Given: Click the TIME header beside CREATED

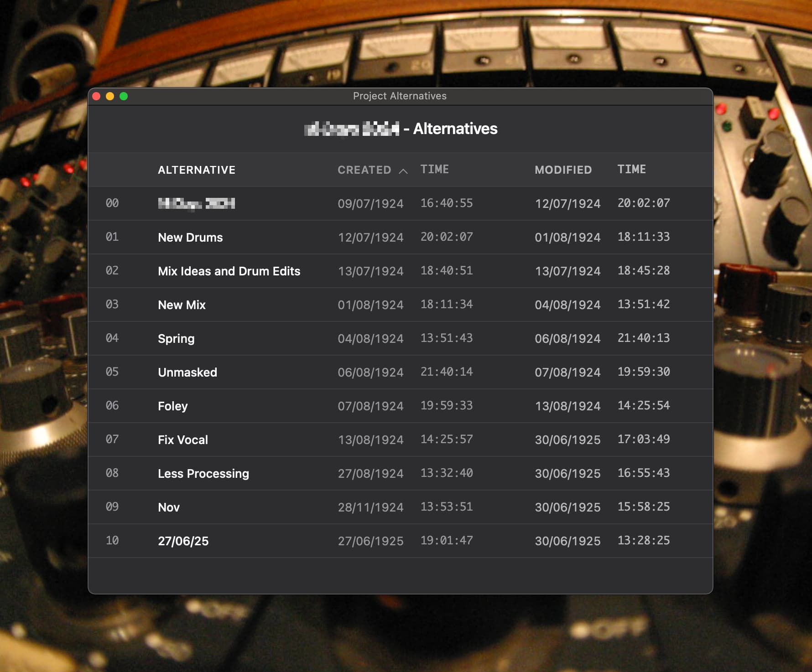Looking at the screenshot, I should (434, 170).
